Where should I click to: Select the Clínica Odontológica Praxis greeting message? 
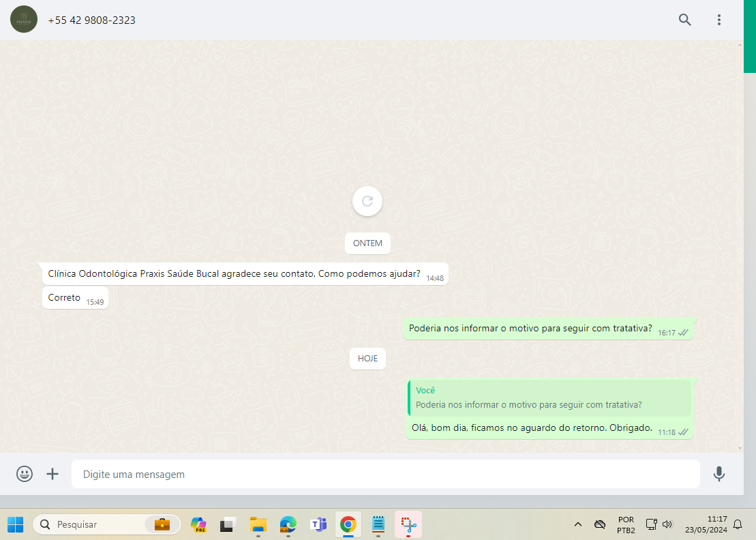click(x=245, y=274)
